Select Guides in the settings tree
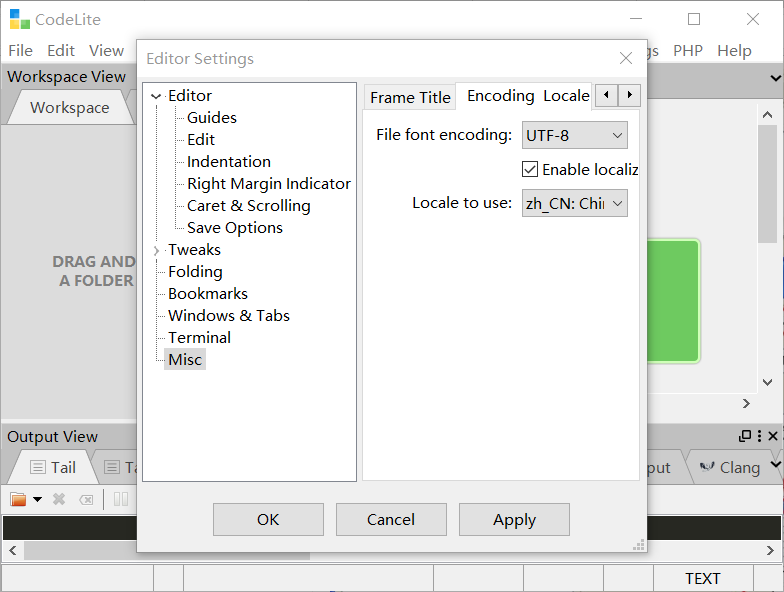This screenshot has height=592, width=784. tap(212, 118)
